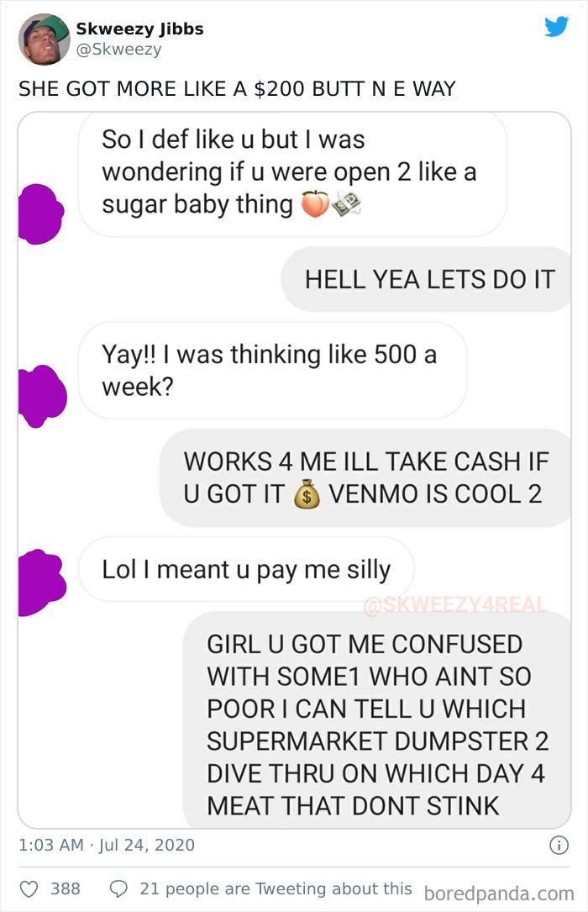
Task: Click the heart like icon
Action: pyautogui.click(x=29, y=888)
